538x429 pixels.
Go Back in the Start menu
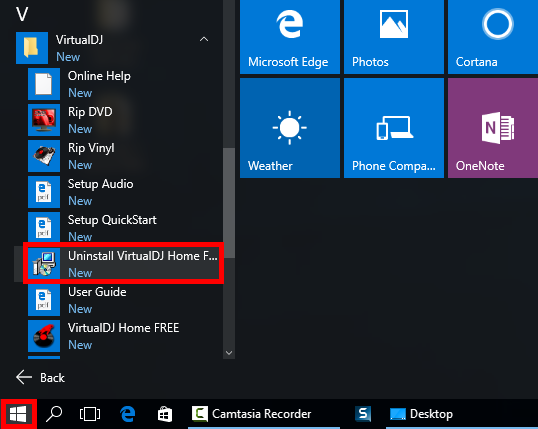pyautogui.click(x=40, y=378)
